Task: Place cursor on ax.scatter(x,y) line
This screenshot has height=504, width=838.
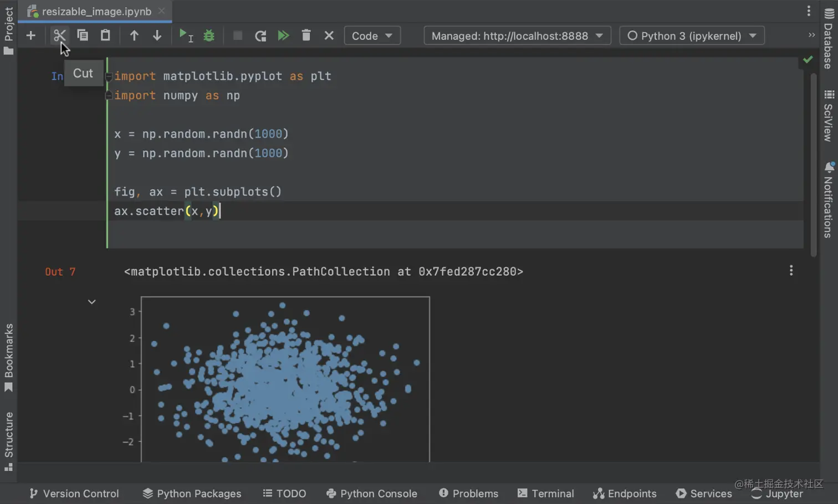Action: pyautogui.click(x=167, y=211)
